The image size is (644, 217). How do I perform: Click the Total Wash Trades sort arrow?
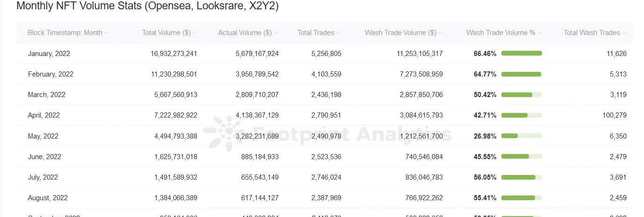pos(624,33)
